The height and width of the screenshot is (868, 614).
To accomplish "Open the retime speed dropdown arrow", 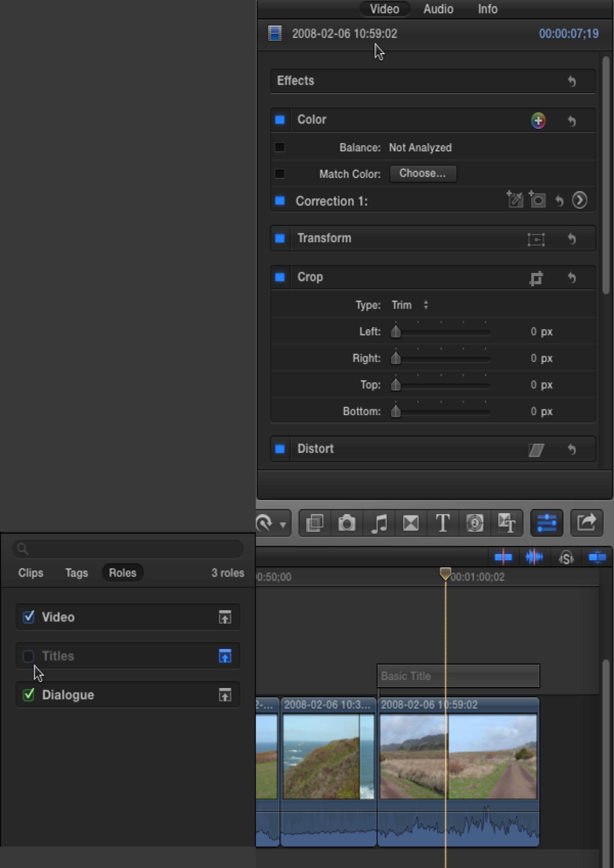I will click(x=283, y=525).
